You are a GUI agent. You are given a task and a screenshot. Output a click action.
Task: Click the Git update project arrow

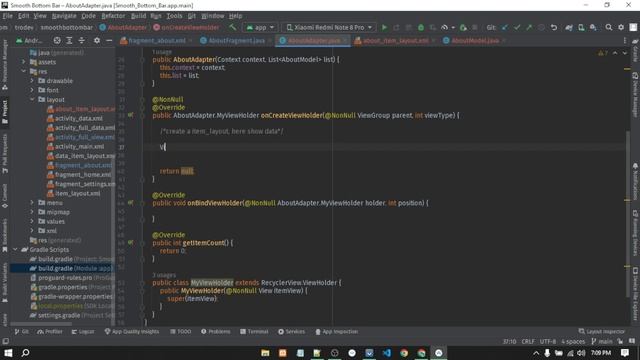tap(505, 27)
